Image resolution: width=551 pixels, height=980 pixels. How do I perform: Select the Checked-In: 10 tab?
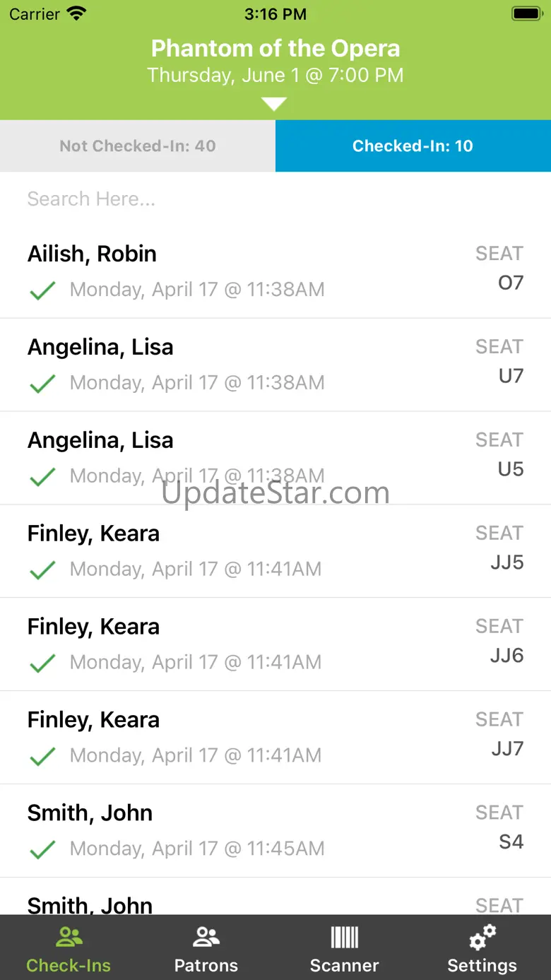pyautogui.click(x=413, y=146)
